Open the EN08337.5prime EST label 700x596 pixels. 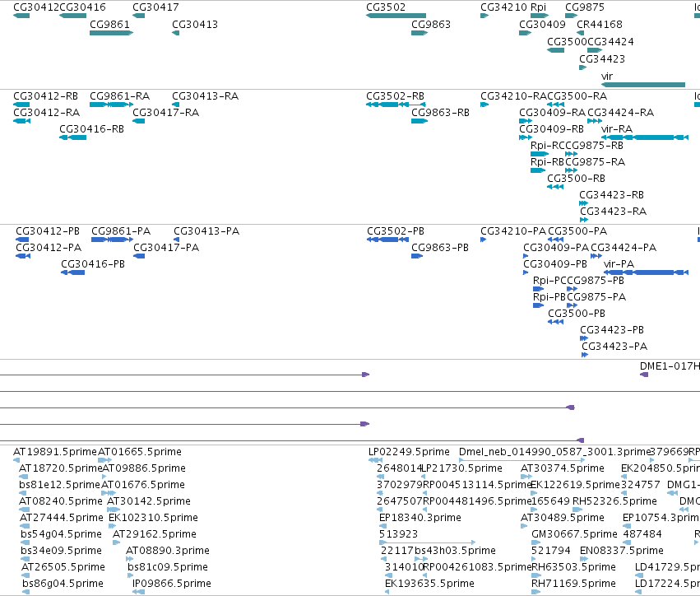click(x=622, y=551)
